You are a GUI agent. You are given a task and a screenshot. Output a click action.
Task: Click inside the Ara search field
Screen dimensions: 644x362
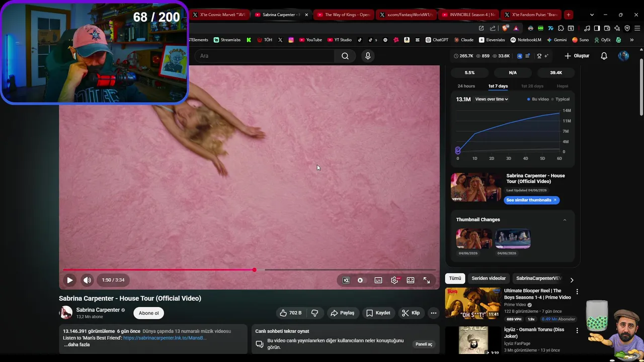264,56
